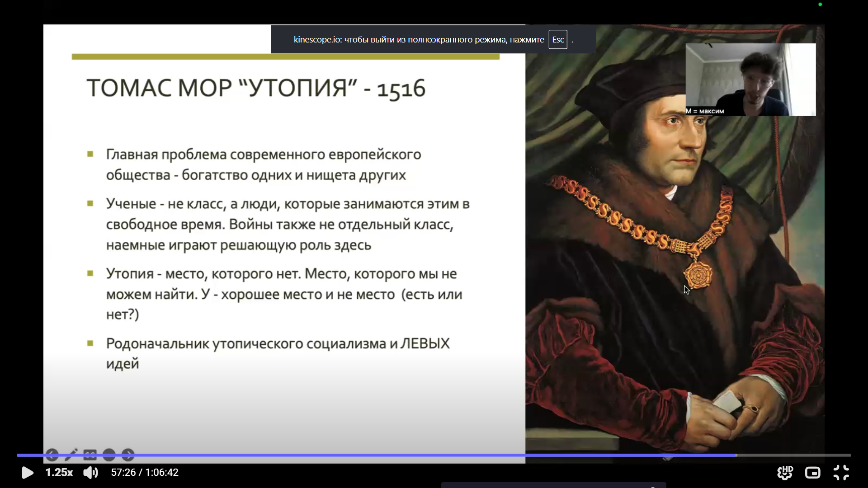Open the slide overview grid icon

(x=90, y=455)
